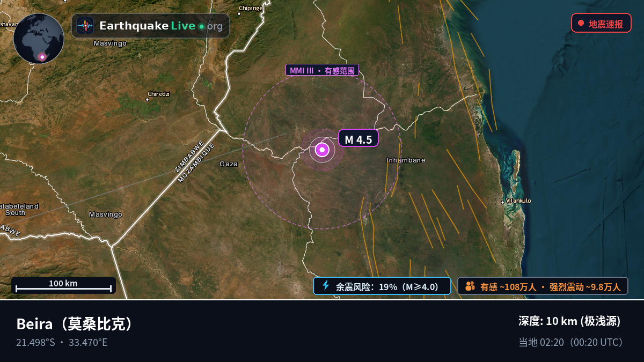
Task: Select the MMI III 有感范围 label
Action: pyautogui.click(x=322, y=70)
